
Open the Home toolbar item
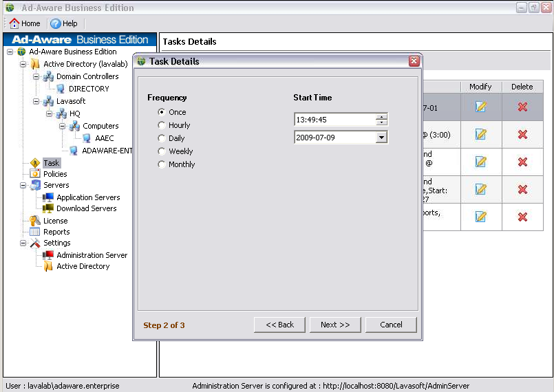click(x=25, y=23)
